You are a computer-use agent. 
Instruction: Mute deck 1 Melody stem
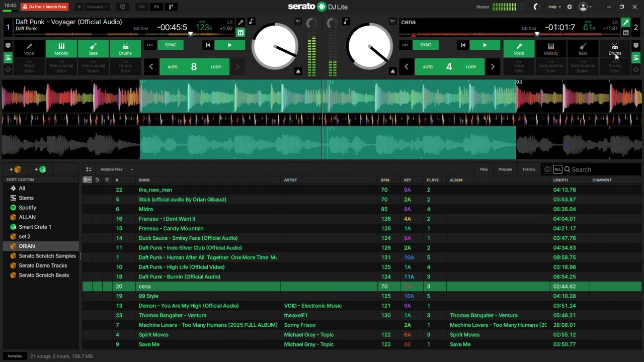coord(61,49)
